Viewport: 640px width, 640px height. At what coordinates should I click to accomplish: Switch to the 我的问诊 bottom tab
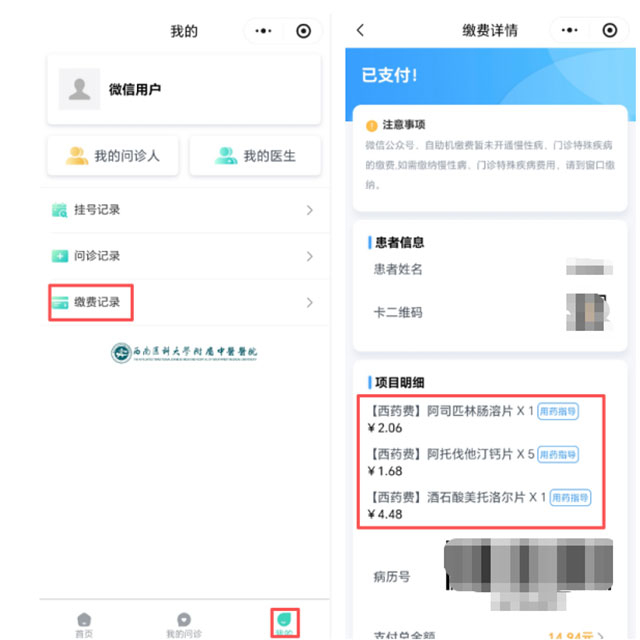point(184,624)
